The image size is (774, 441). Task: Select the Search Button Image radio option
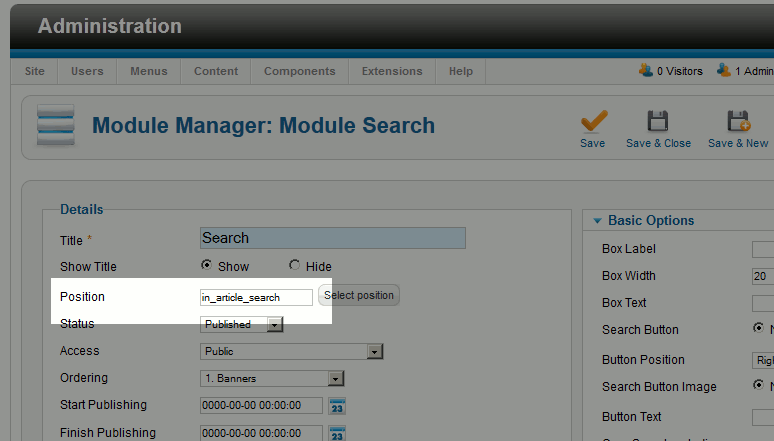point(758,385)
